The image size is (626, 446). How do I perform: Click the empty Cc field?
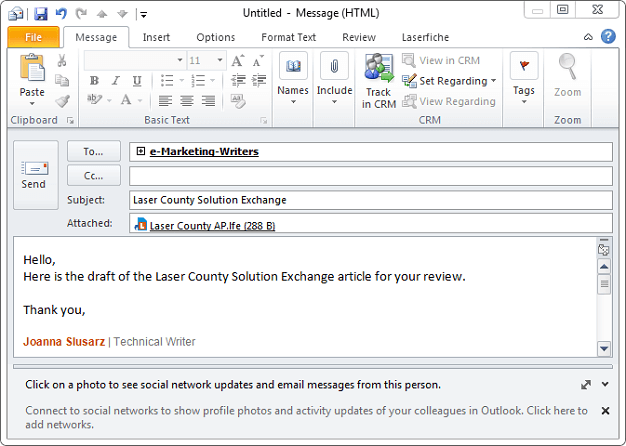tap(370, 176)
